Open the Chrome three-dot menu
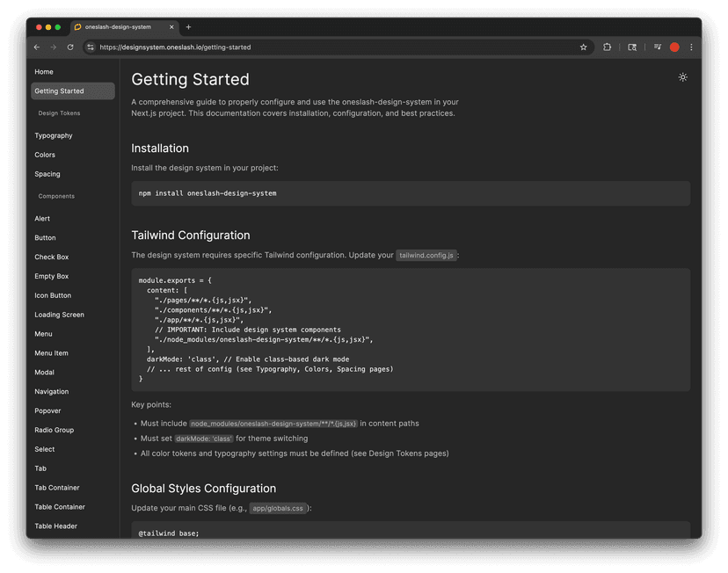728x573 pixels. coord(694,47)
